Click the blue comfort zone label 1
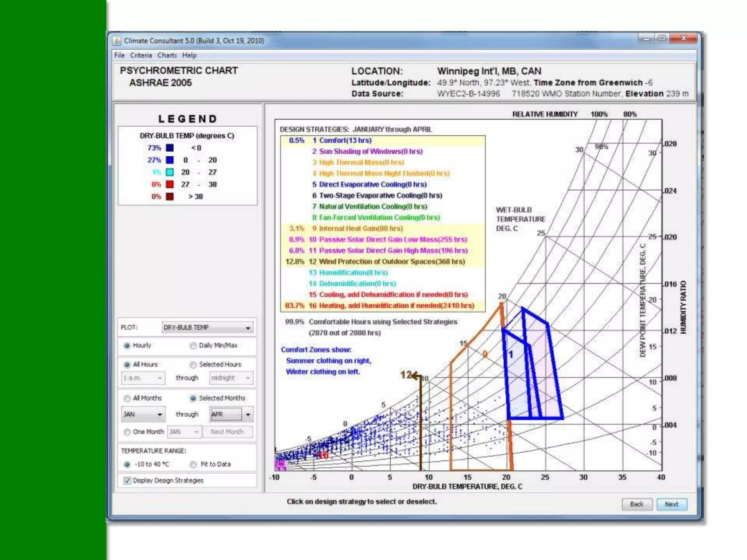Screen dimensions: 747x560 pos(511,354)
